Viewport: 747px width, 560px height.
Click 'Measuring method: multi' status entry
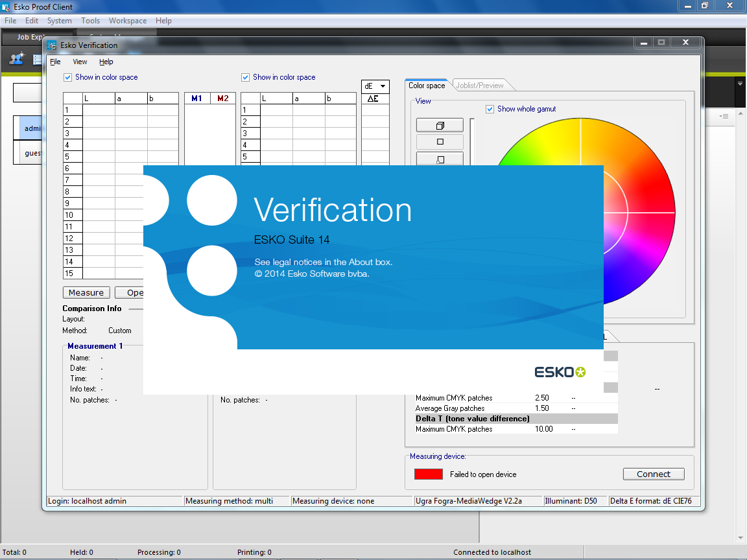pyautogui.click(x=236, y=501)
